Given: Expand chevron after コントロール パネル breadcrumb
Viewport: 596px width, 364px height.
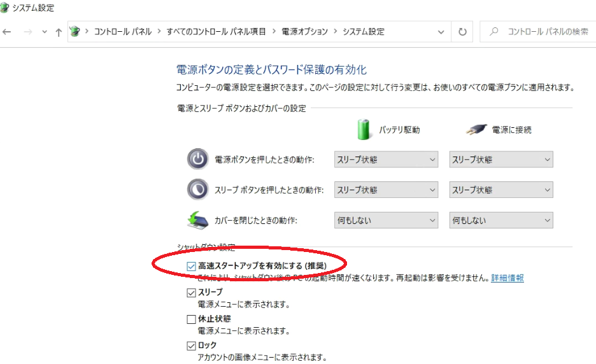Looking at the screenshot, I should coord(159,32).
